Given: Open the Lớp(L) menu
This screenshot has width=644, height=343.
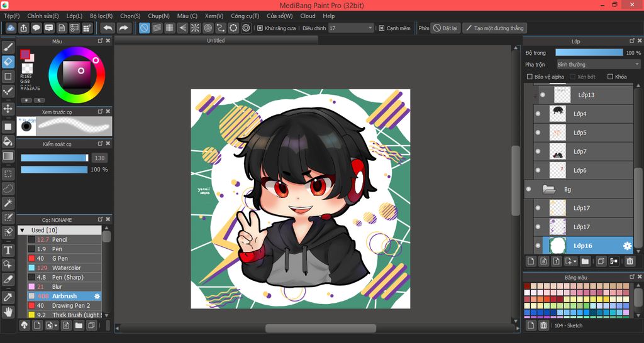Looking at the screenshot, I should [x=74, y=16].
